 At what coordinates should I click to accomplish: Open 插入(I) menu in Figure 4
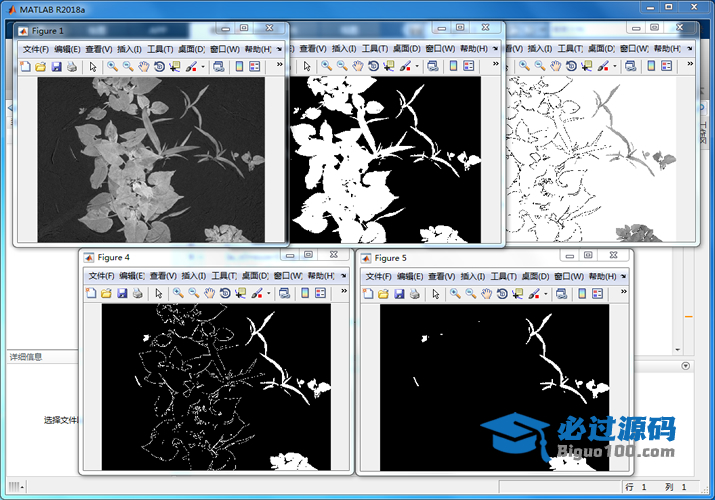[193, 276]
